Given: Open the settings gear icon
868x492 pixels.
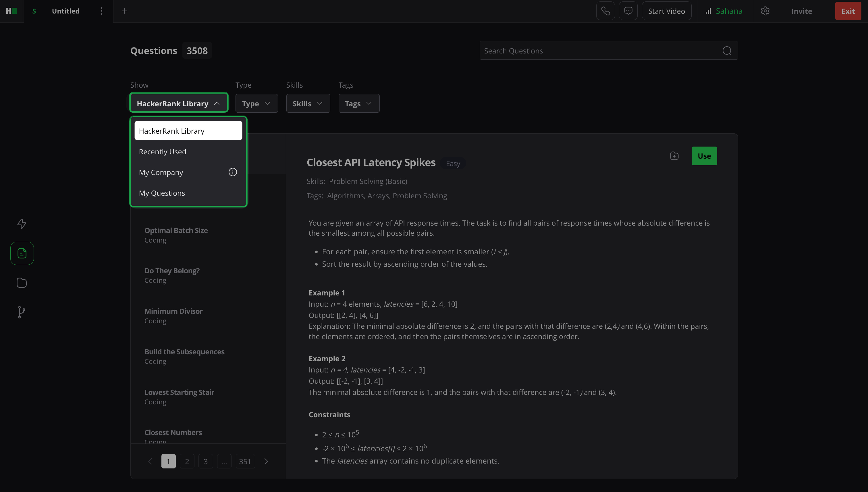Looking at the screenshot, I should coord(765,11).
